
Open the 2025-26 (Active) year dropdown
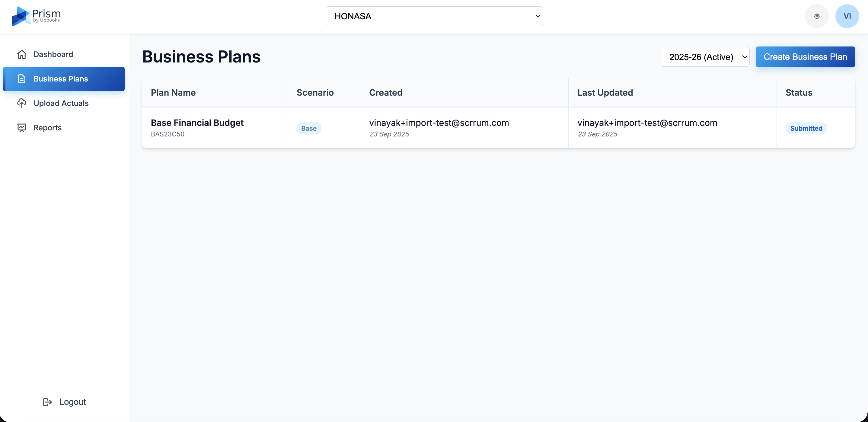pos(705,57)
